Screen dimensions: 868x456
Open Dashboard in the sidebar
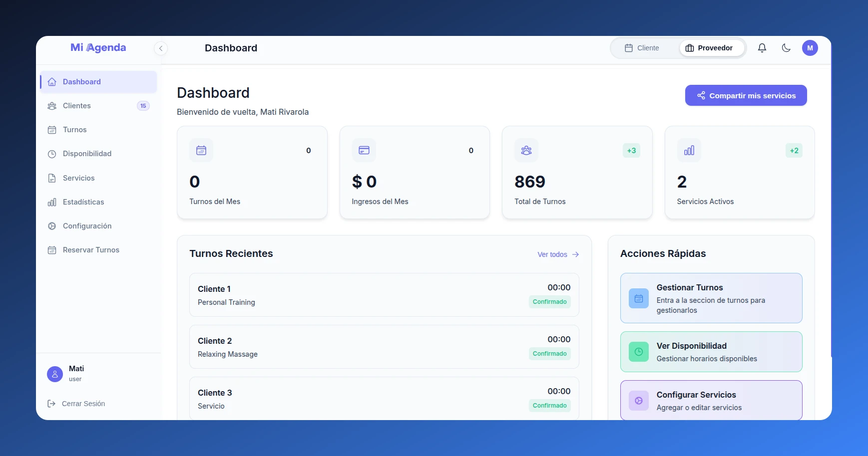98,82
